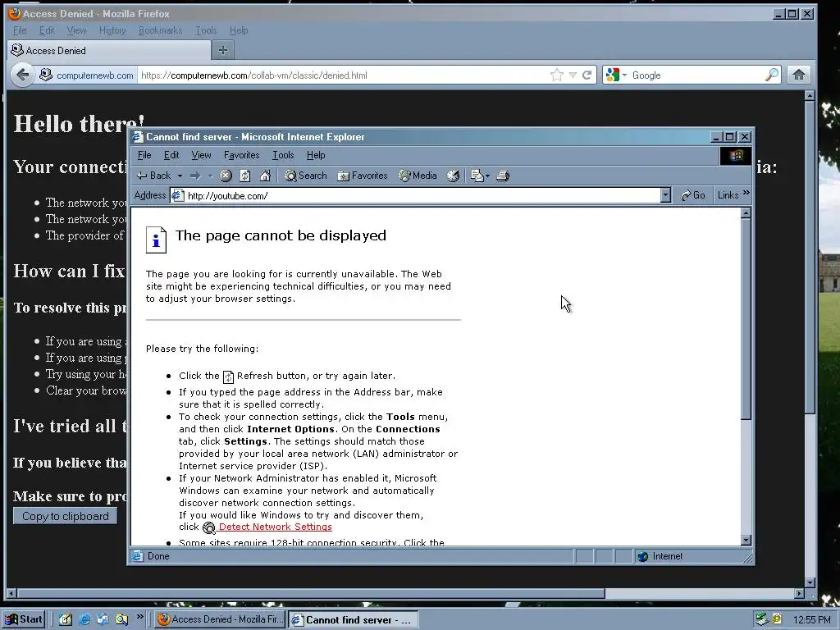Image resolution: width=840 pixels, height=630 pixels.
Task: Expand the Links toolbar chevron in IE
Action: click(x=746, y=193)
